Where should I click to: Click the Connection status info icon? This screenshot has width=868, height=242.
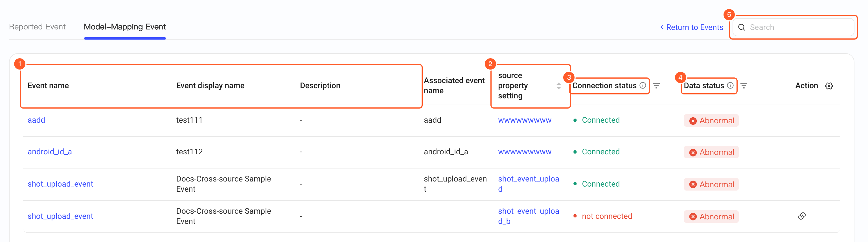[x=643, y=85]
